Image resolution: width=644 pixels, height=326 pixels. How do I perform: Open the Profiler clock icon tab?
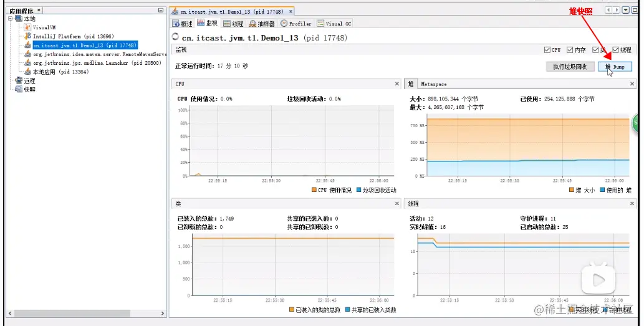284,24
